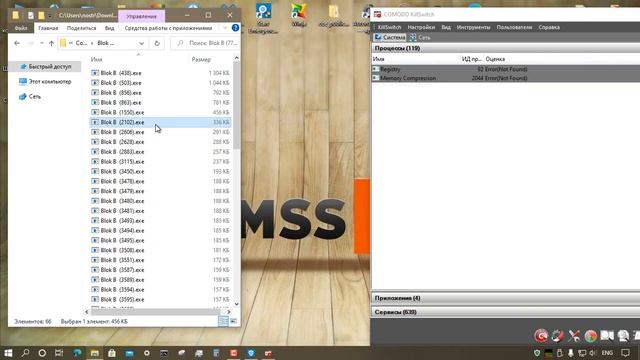Select the file Blok B (3115).exe
640x360 pixels.
(160, 162)
